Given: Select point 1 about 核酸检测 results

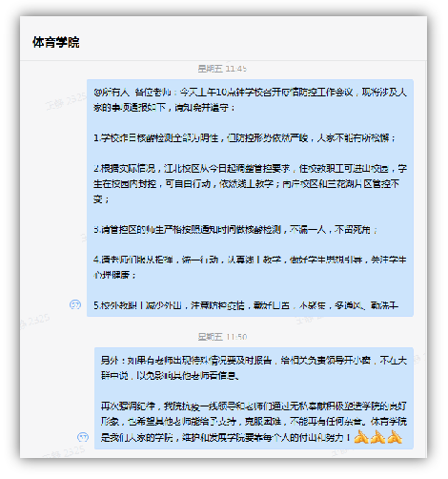Looking at the screenshot, I should [x=245, y=138].
